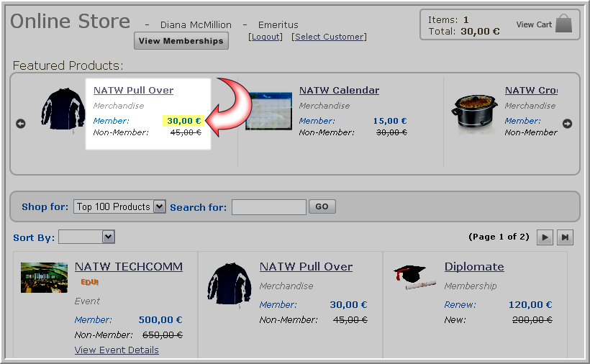Click the EDU badge under NATW TECHCOMM

89,282
